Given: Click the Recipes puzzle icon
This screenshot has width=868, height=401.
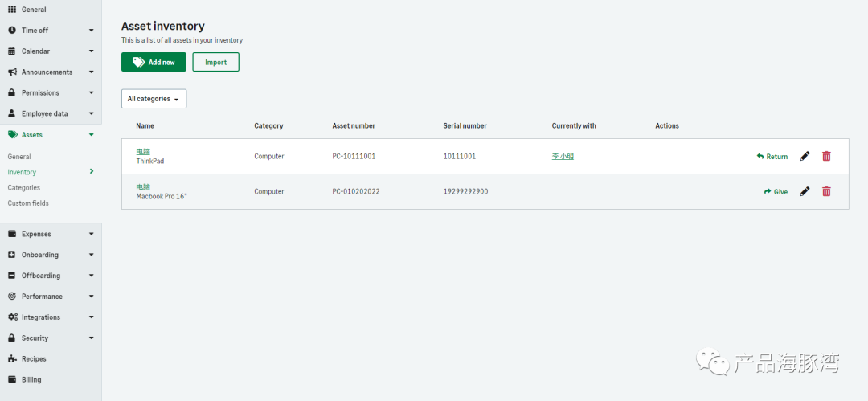Looking at the screenshot, I should click(x=12, y=359).
